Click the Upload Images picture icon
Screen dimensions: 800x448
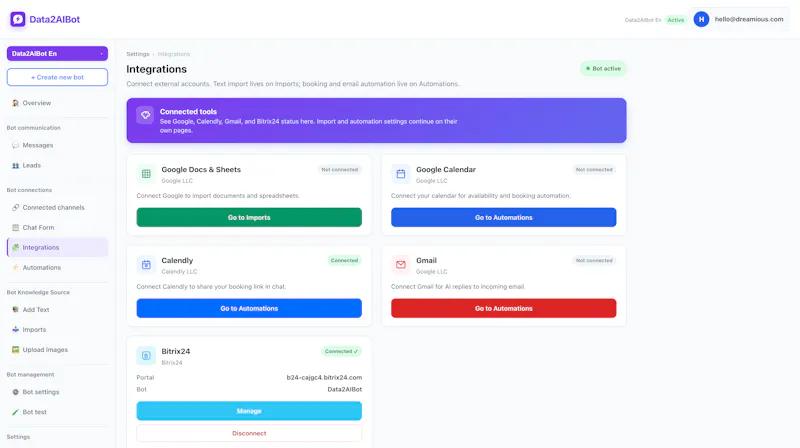15,350
